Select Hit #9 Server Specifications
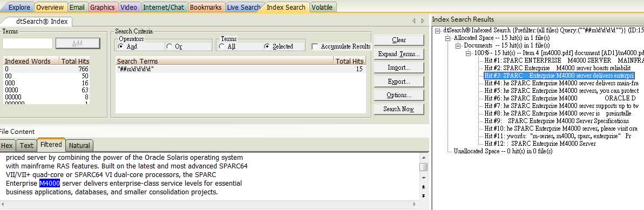Image resolution: width=644 pixels, height=210 pixels. coord(557,121)
